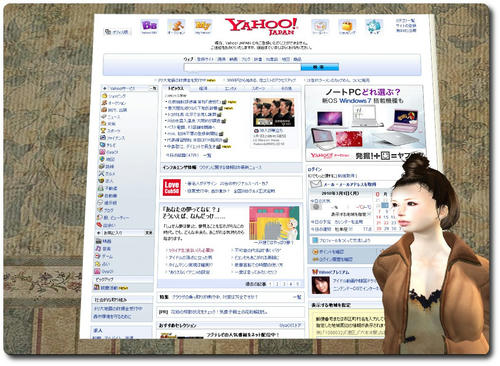The height and width of the screenshot is (366, 500).
Task: Click into the Yahoo search text field
Action: 242,67
